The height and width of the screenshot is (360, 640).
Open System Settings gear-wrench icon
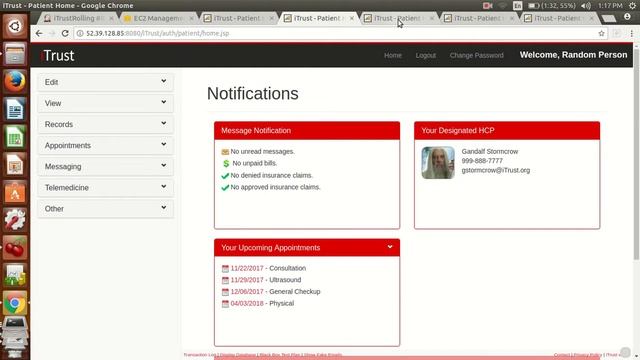tap(15, 220)
